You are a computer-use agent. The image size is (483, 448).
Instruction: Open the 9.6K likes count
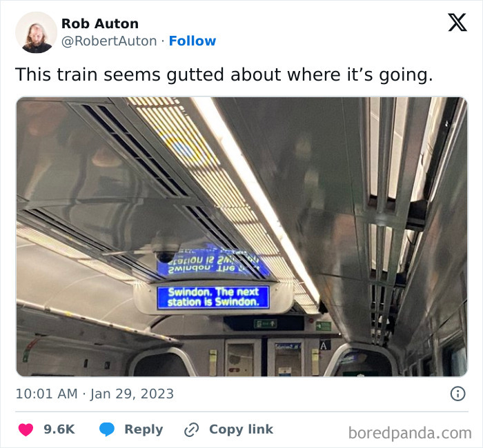coord(59,429)
